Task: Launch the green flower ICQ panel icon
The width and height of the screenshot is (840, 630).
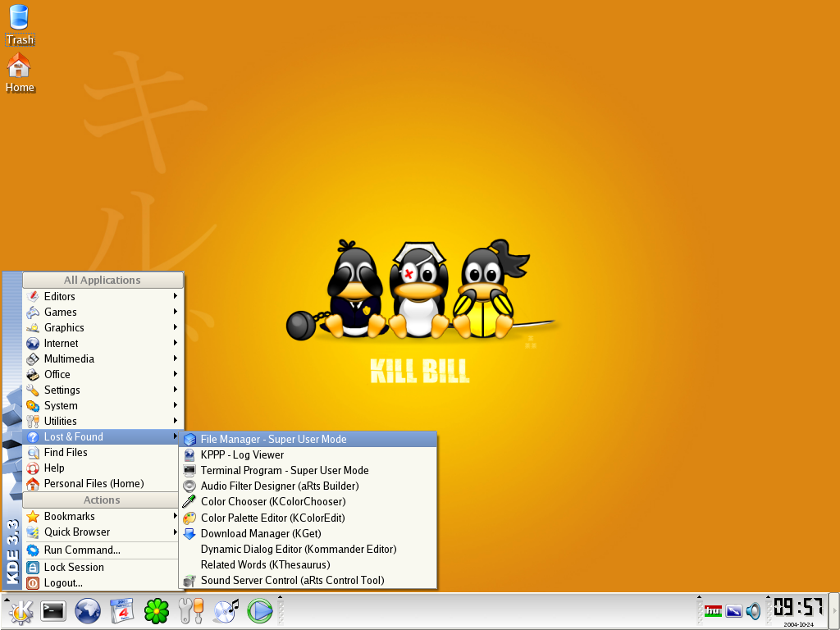Action: [157, 610]
